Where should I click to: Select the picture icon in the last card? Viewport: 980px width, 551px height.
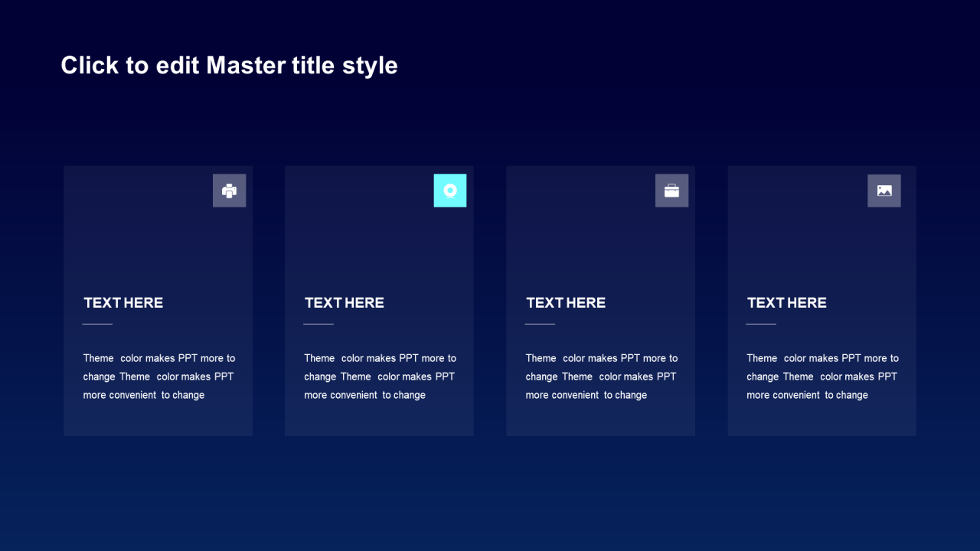tap(884, 191)
